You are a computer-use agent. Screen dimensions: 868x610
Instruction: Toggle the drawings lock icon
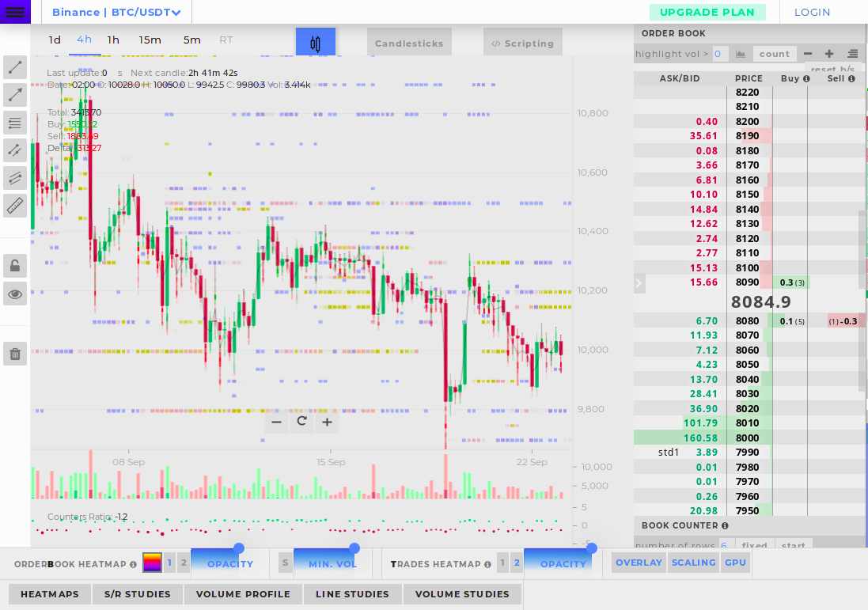pyautogui.click(x=15, y=266)
